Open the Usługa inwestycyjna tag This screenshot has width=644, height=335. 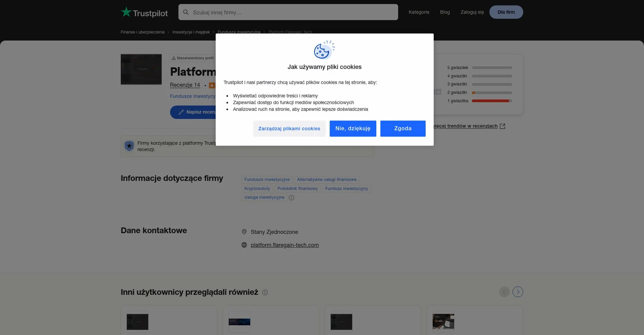tap(264, 197)
